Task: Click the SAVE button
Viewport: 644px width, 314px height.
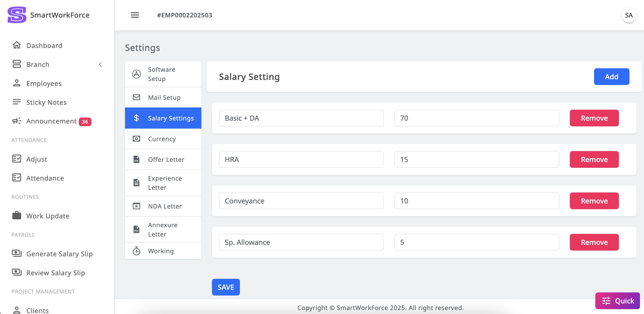Action: click(226, 287)
